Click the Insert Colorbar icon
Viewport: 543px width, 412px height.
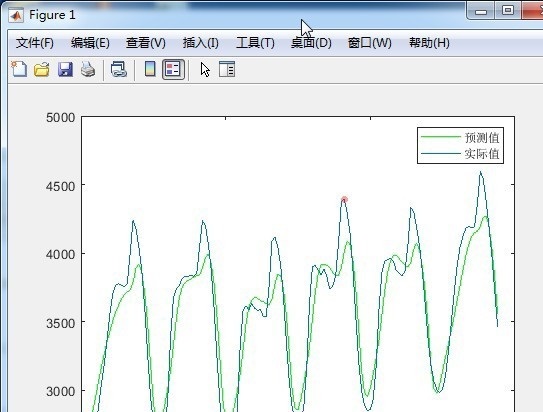tap(150, 69)
